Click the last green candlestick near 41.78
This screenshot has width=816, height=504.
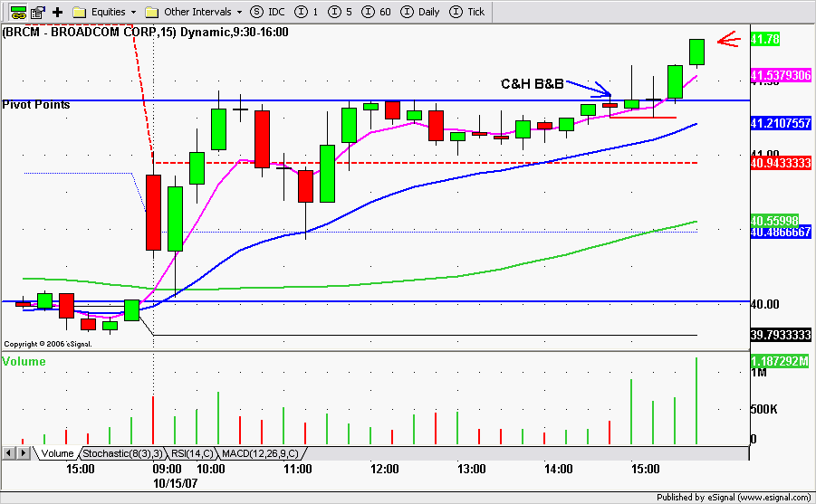(696, 52)
